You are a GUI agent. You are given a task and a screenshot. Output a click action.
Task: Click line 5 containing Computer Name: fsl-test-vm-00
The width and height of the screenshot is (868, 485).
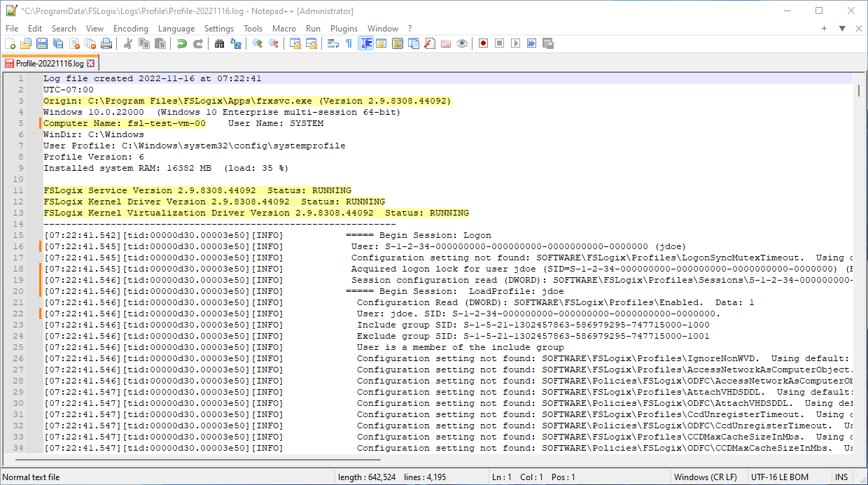pos(183,123)
